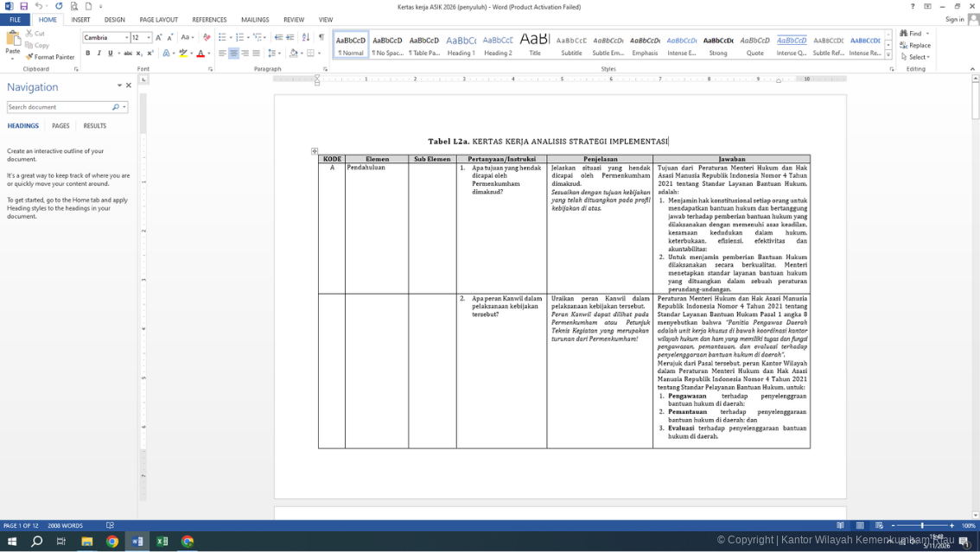Toggle subscript formatting
The width and height of the screenshot is (980, 552).
click(x=139, y=54)
